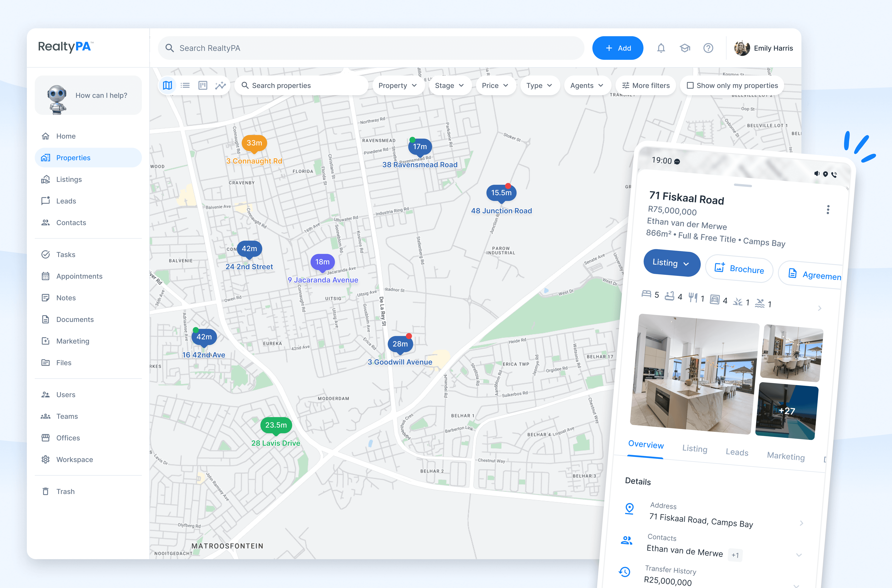This screenshot has width=892, height=588.
Task: Toggle Show only my properties checkbox
Action: click(x=690, y=85)
